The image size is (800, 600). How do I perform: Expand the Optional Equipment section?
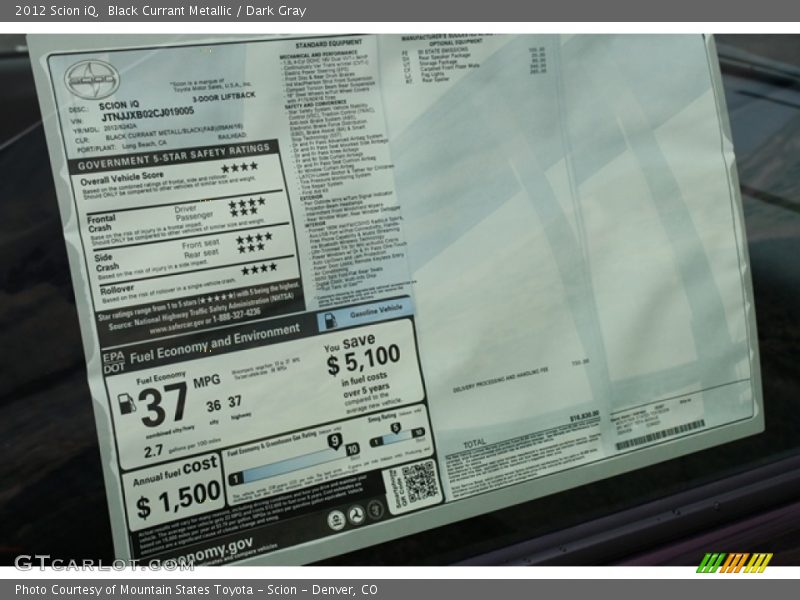click(x=443, y=41)
